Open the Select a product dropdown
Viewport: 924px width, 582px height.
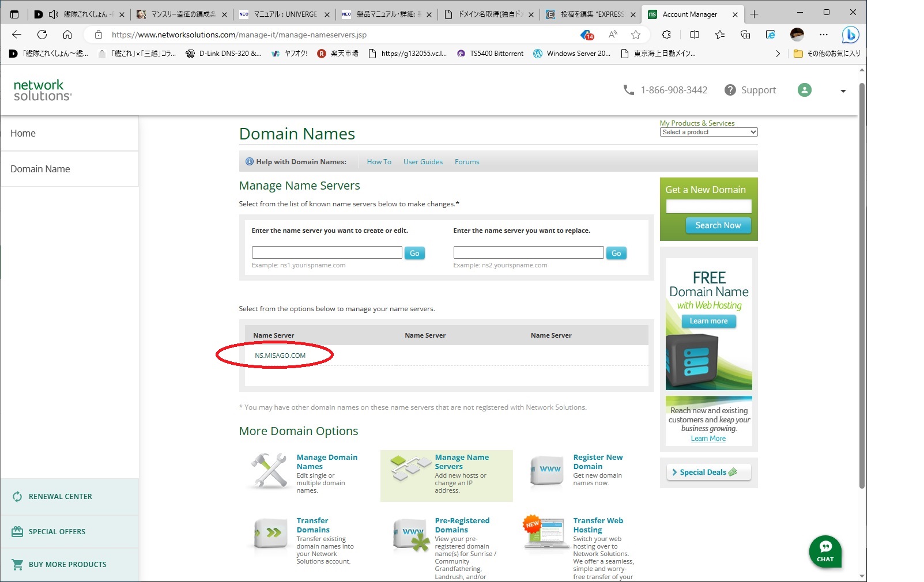click(709, 132)
